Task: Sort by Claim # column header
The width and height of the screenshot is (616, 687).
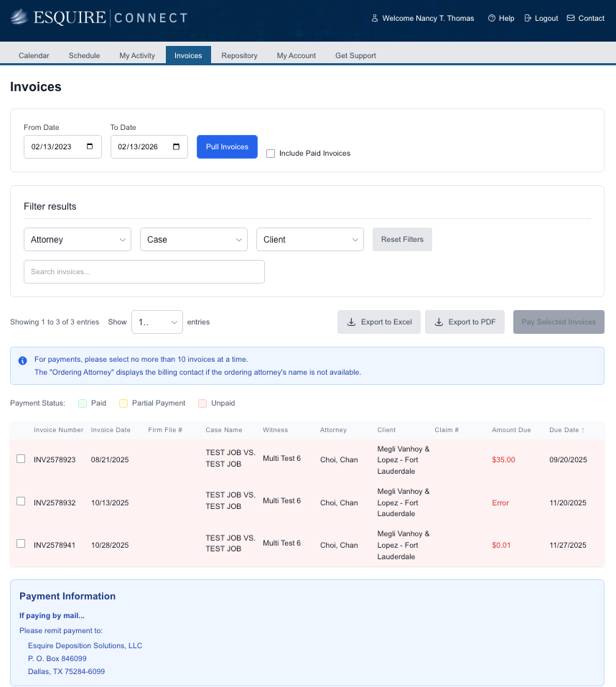Action: 447,430
